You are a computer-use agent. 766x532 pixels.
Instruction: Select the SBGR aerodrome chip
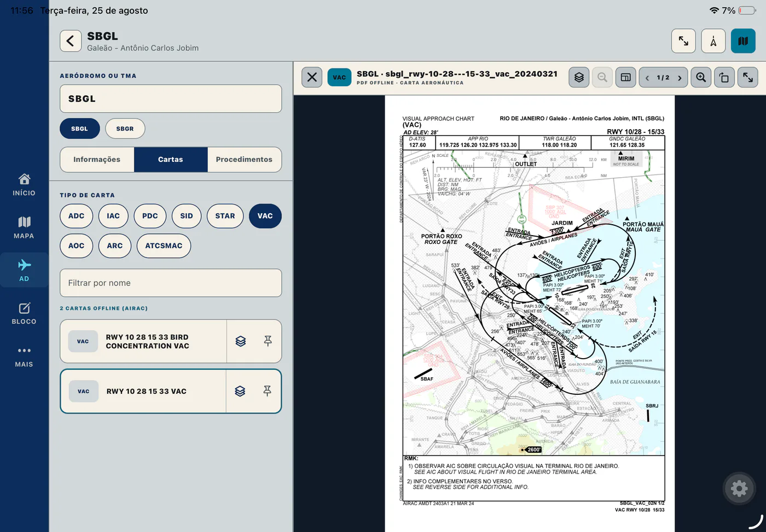coord(125,128)
